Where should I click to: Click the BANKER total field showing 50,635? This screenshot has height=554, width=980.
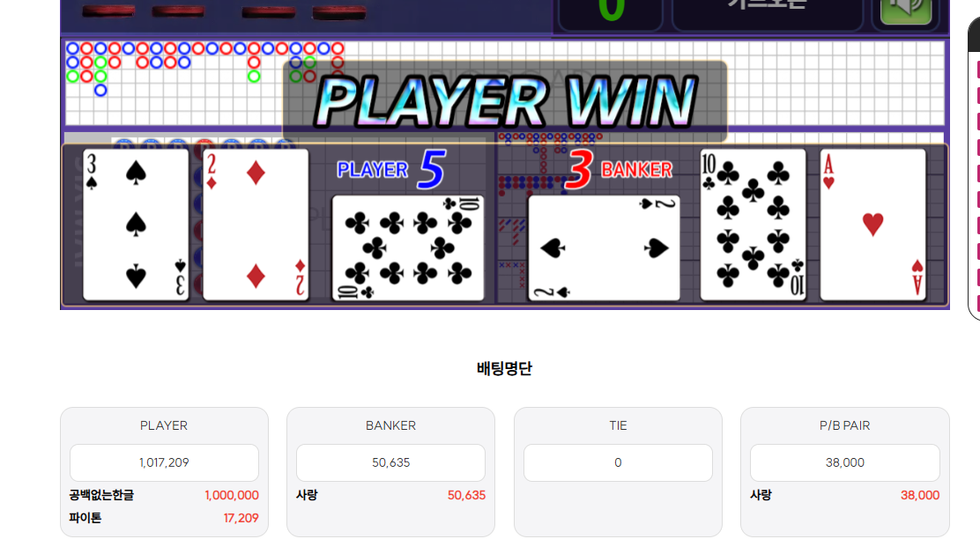click(390, 462)
